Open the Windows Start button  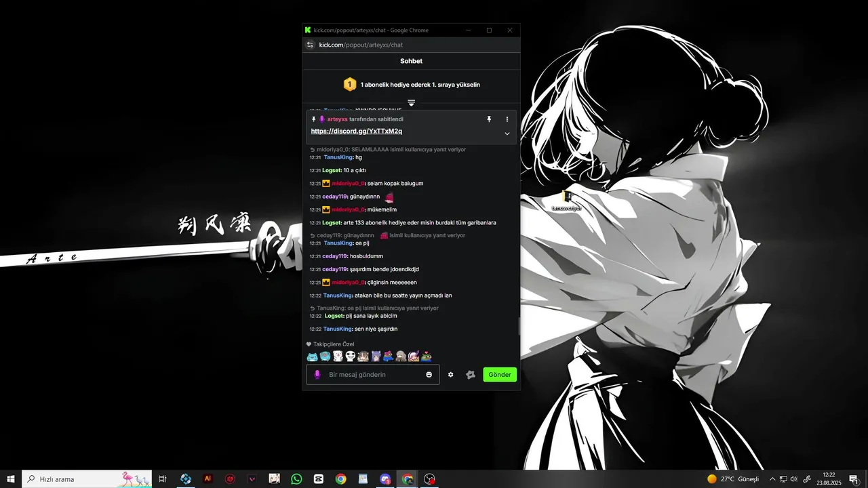click(11, 479)
